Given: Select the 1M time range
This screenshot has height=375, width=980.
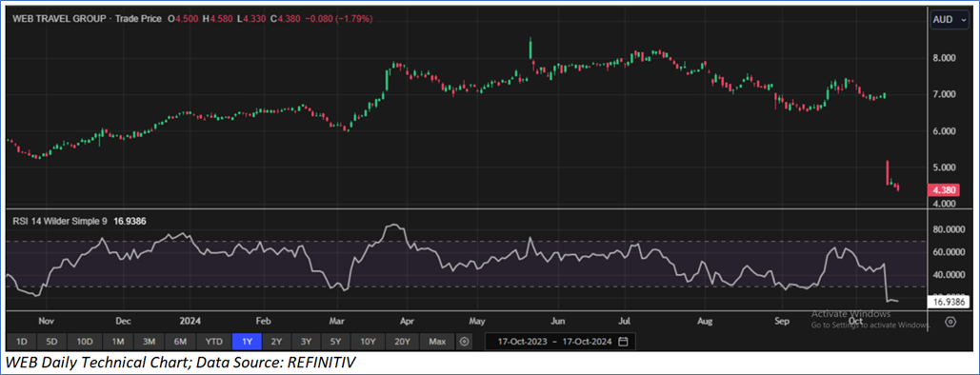Looking at the screenshot, I should click(117, 342).
